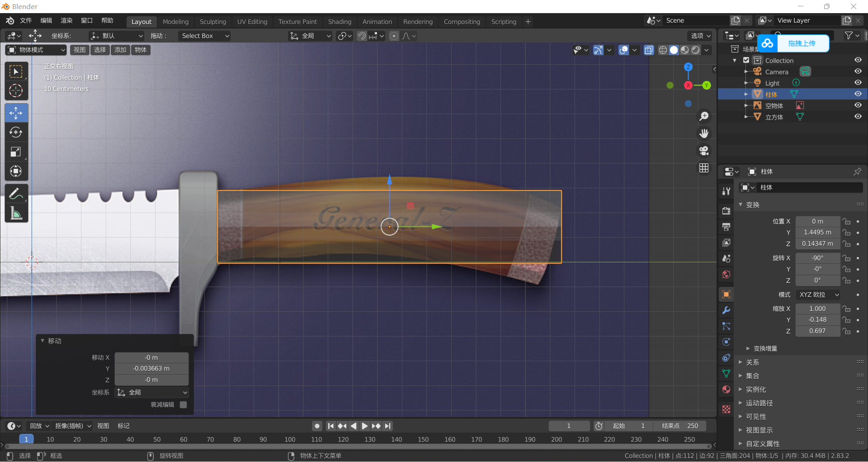
Task: Select the Scale tool
Action: tap(16, 152)
